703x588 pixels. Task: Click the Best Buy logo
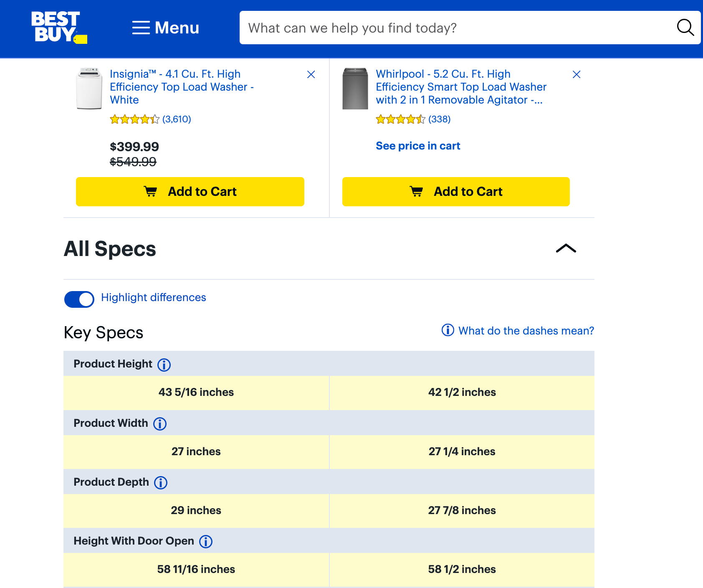point(59,28)
